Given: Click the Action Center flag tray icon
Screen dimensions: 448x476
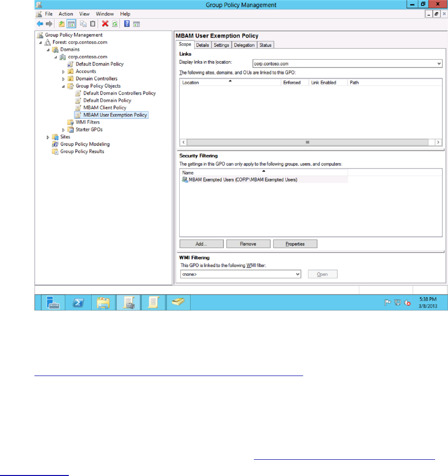Looking at the screenshot, I should point(388,302).
